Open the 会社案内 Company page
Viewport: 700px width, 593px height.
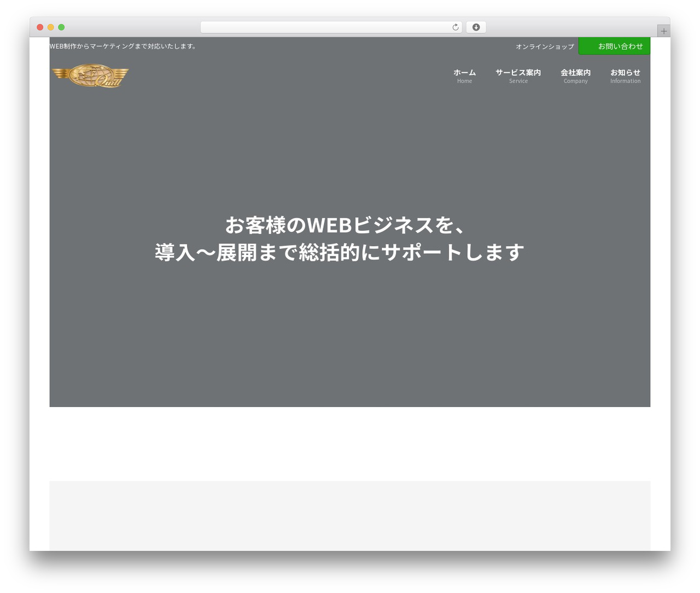click(x=575, y=76)
